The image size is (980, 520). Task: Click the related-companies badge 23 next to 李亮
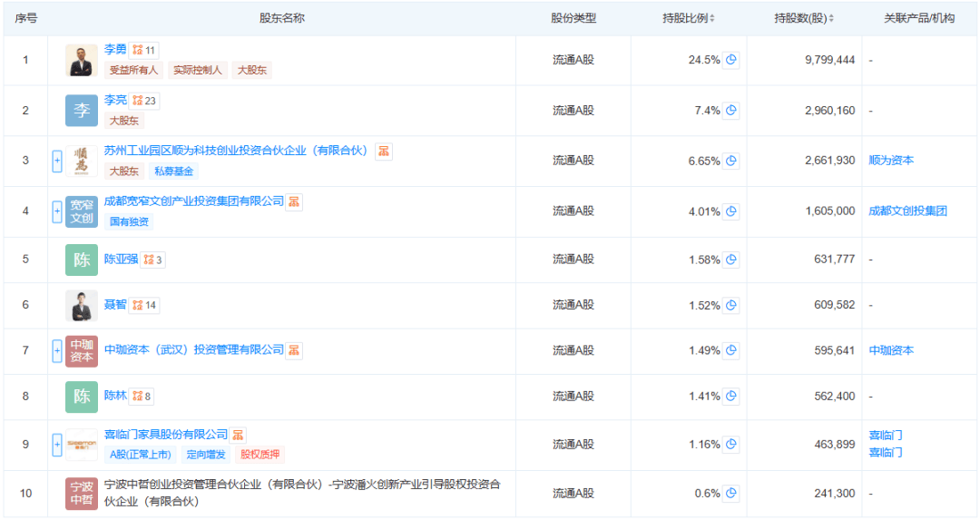(143, 101)
